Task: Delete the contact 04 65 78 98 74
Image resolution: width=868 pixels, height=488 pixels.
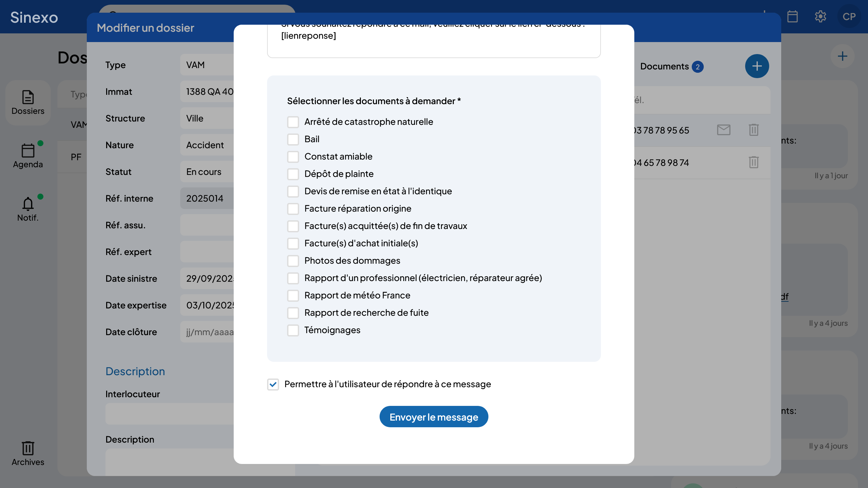Action: click(x=753, y=162)
